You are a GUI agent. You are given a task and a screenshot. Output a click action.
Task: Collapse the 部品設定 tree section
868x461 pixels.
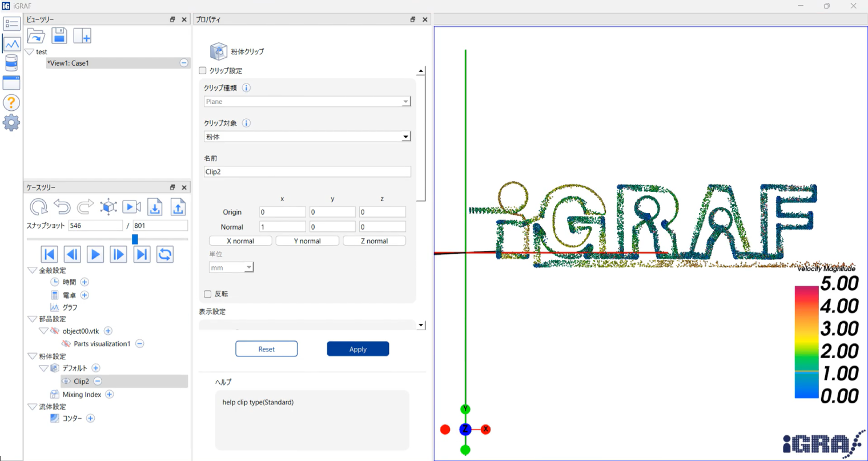coord(32,319)
